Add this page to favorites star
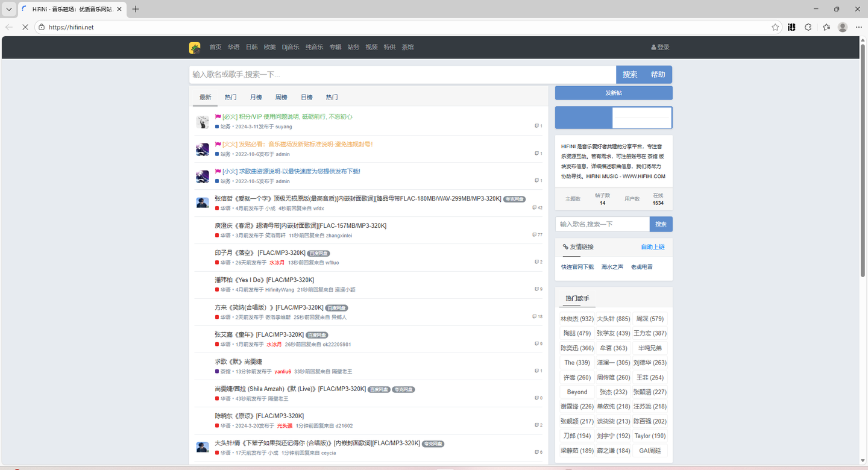 click(x=775, y=27)
